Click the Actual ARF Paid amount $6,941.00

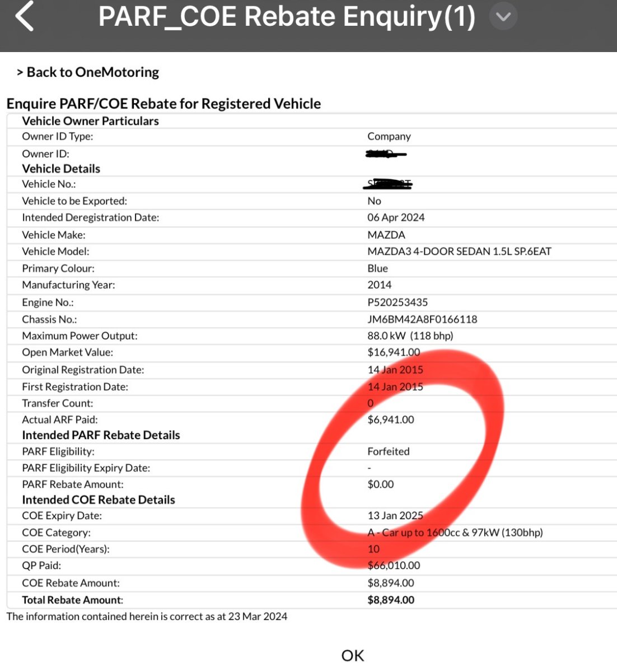coord(391,419)
